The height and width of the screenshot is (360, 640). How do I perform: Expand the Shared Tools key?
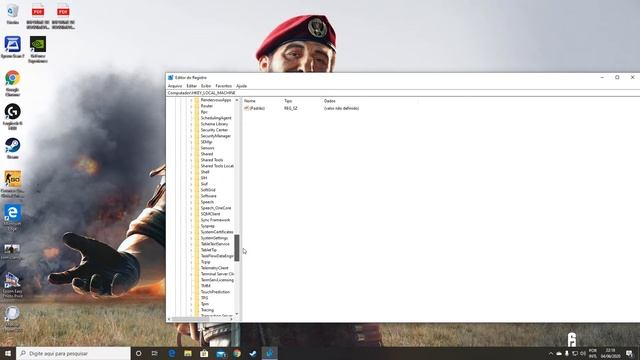tap(191, 160)
